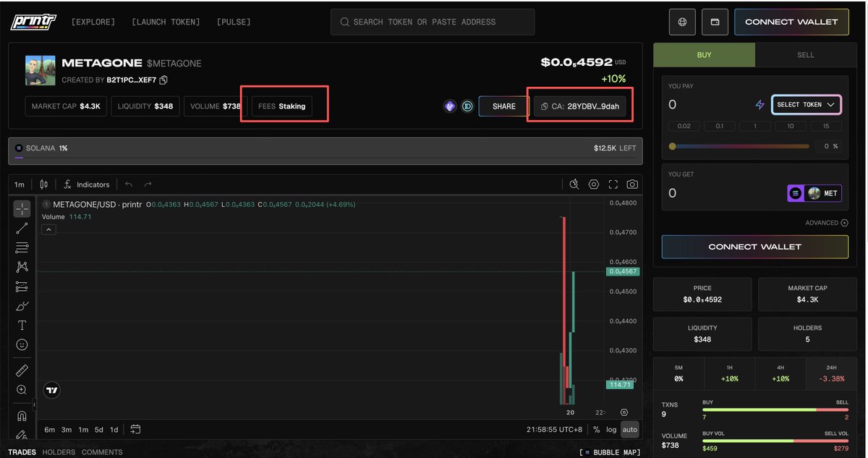
Task: Toggle ADVANCED trade settings
Action: pos(826,223)
